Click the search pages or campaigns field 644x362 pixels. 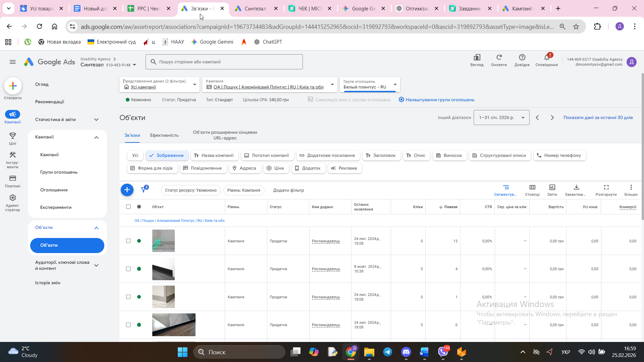pos(224,62)
